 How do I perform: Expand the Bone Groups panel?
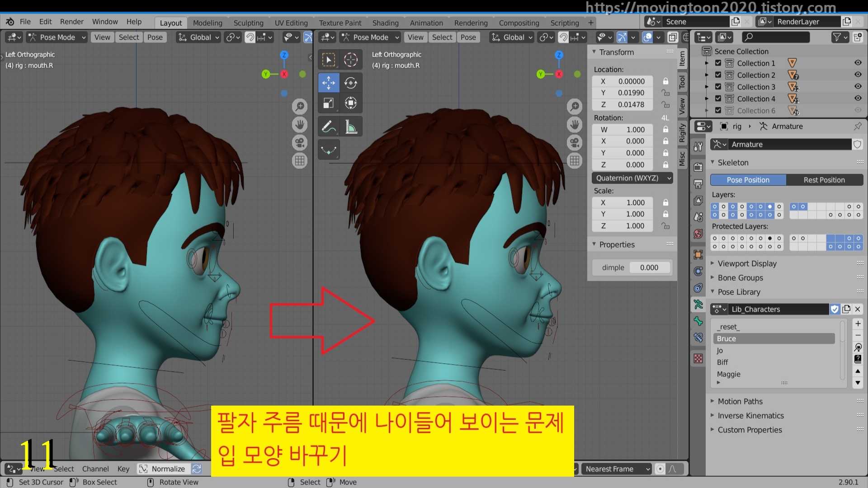tap(740, 278)
